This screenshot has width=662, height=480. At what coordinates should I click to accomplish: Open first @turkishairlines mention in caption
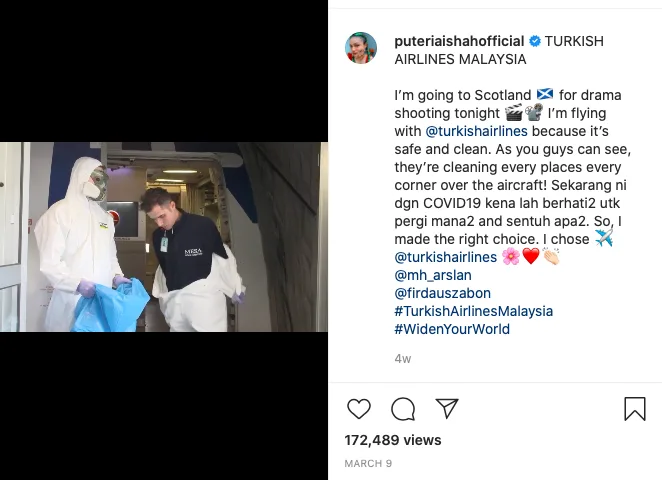click(x=477, y=131)
